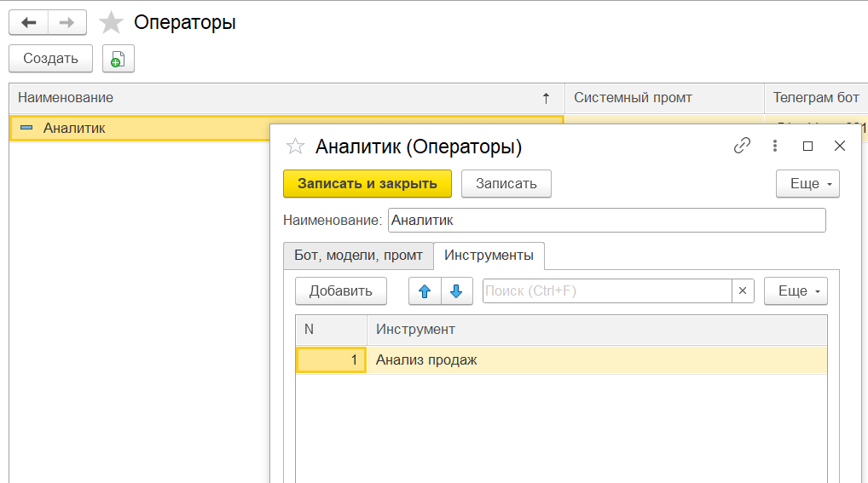Click the Создать button
The width and height of the screenshot is (868, 483).
50,59
